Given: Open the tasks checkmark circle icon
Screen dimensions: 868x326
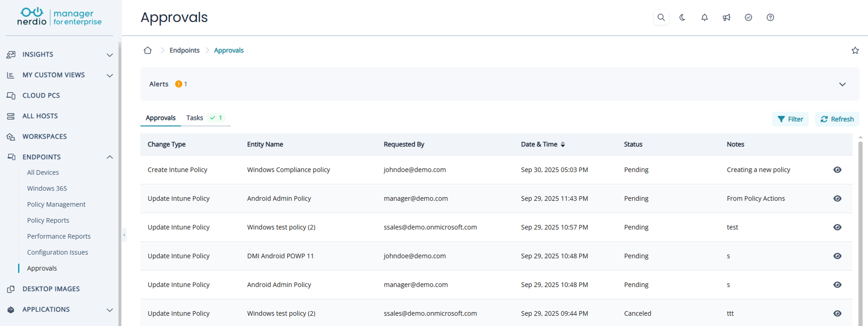Looking at the screenshot, I should click(x=748, y=17).
